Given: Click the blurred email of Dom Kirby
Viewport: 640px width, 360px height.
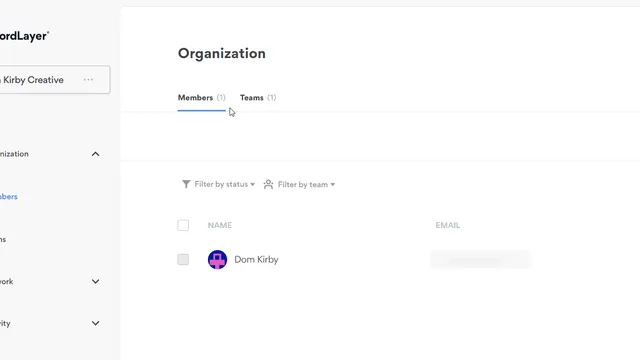Looking at the screenshot, I should point(481,260).
